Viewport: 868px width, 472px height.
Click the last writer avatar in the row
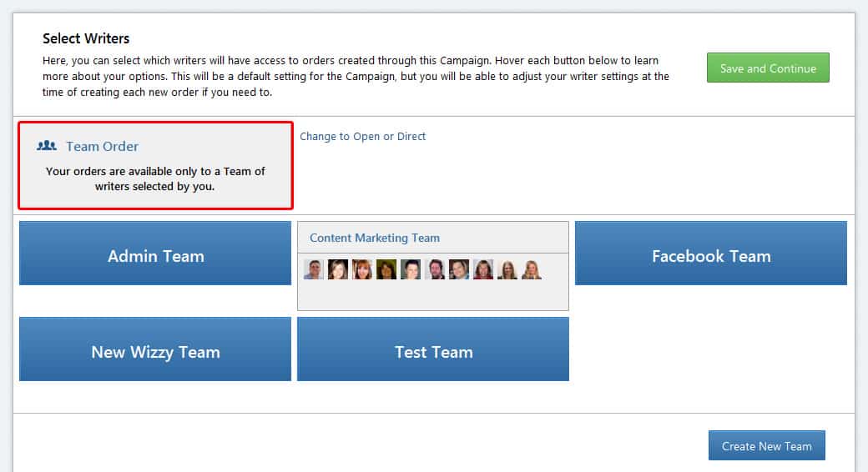[532, 269]
